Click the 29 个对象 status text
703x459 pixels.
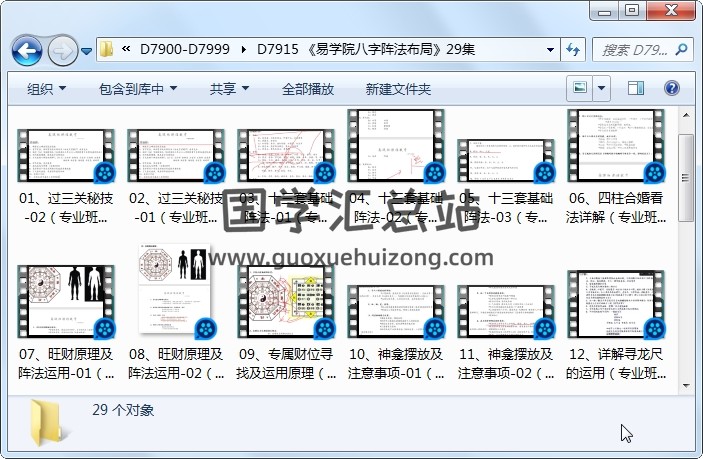123,410
